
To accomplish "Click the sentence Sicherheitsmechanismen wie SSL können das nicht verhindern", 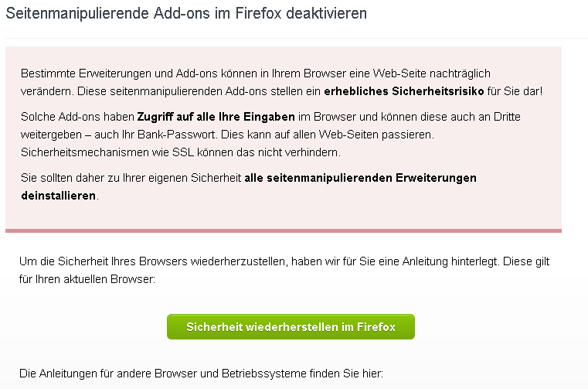I will click(x=181, y=152).
